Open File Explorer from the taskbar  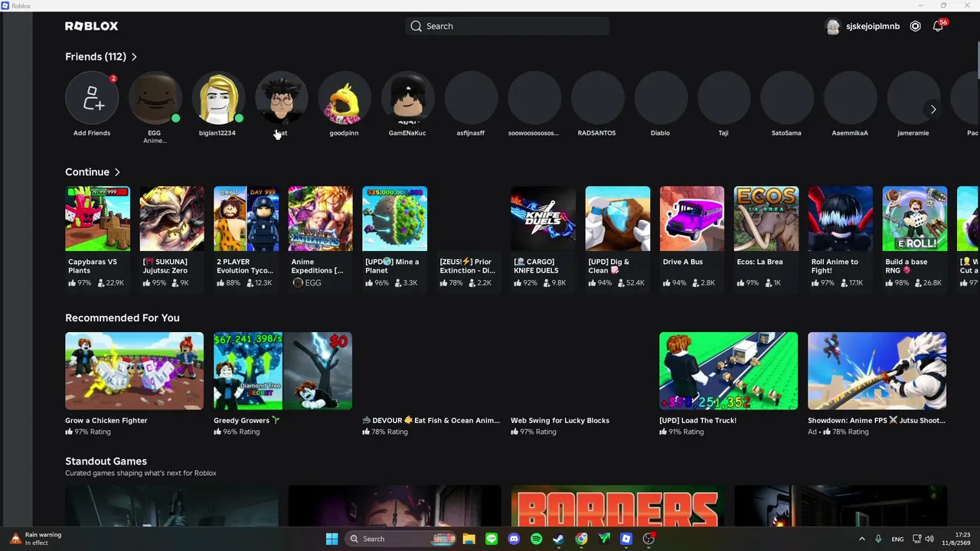(469, 539)
